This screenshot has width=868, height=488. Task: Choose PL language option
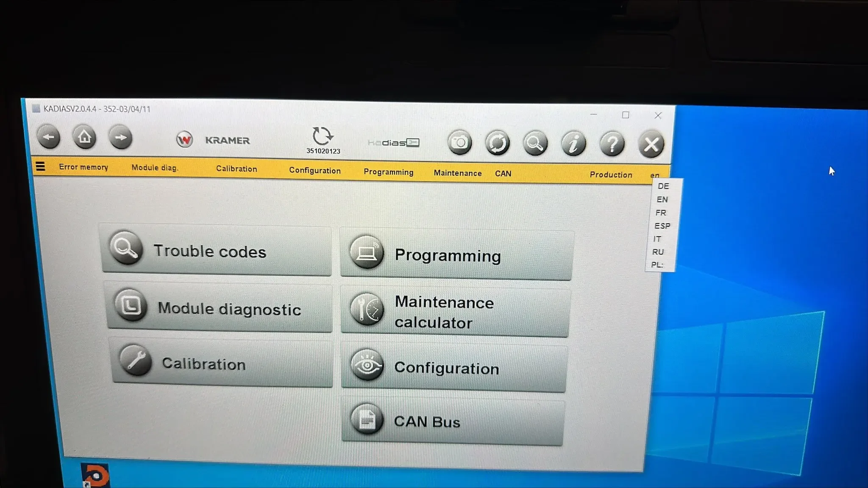pyautogui.click(x=657, y=265)
